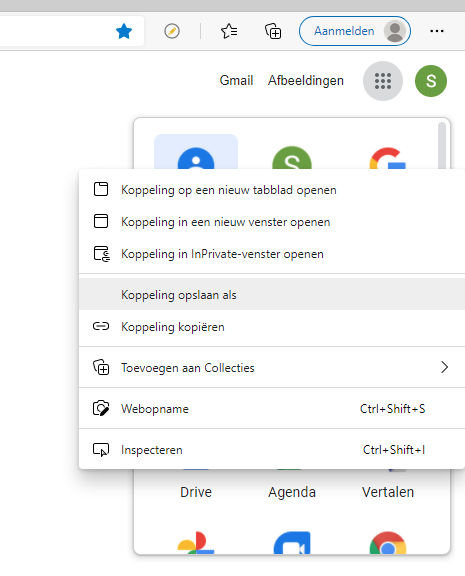Select Inspecteren menu entry
This screenshot has height=576, width=465.
tap(272, 450)
